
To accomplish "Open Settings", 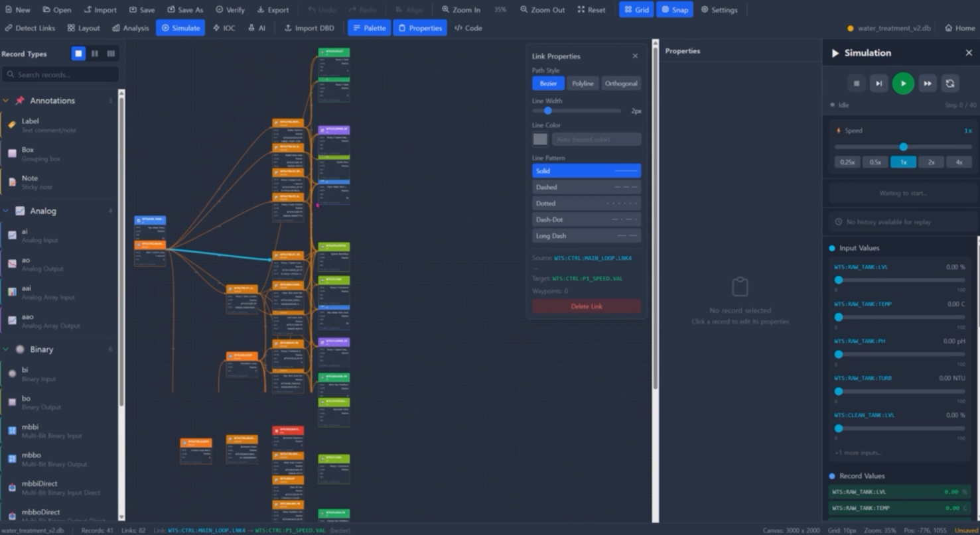I will 719,10.
